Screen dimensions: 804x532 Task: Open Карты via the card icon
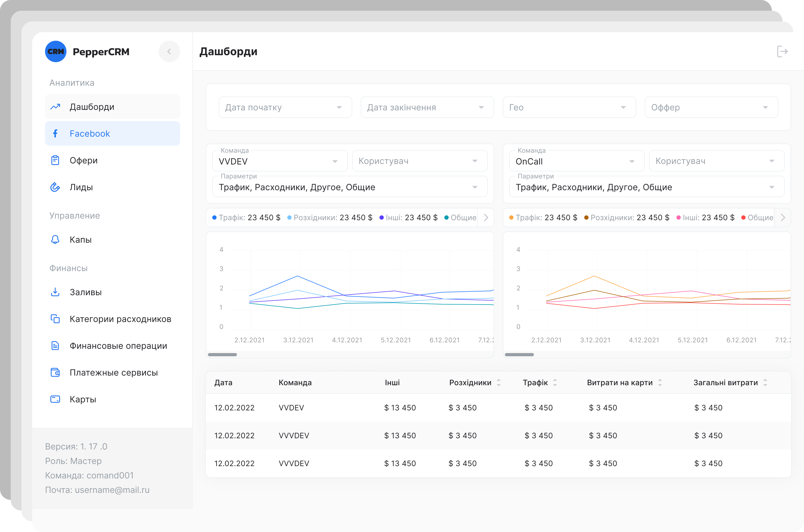tap(55, 399)
